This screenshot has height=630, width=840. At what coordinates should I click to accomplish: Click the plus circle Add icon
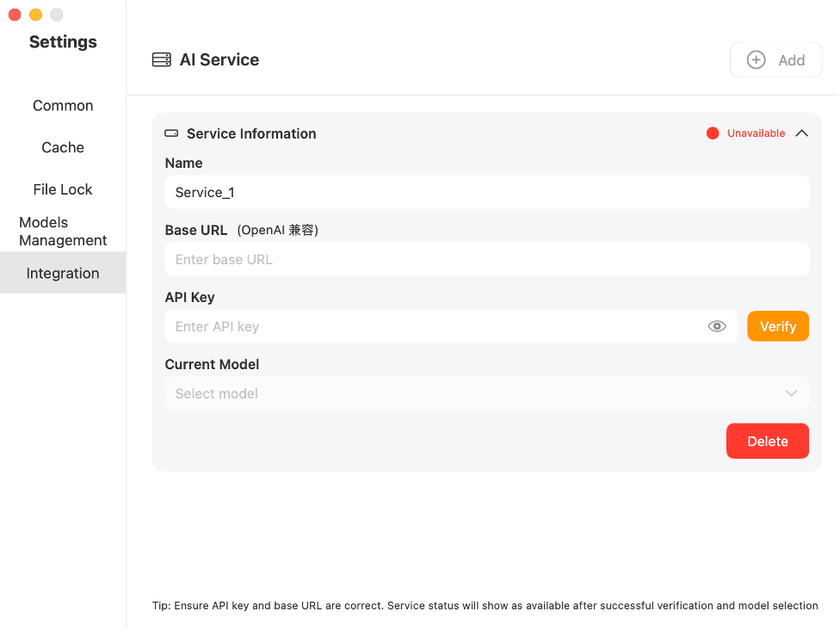[x=756, y=60]
